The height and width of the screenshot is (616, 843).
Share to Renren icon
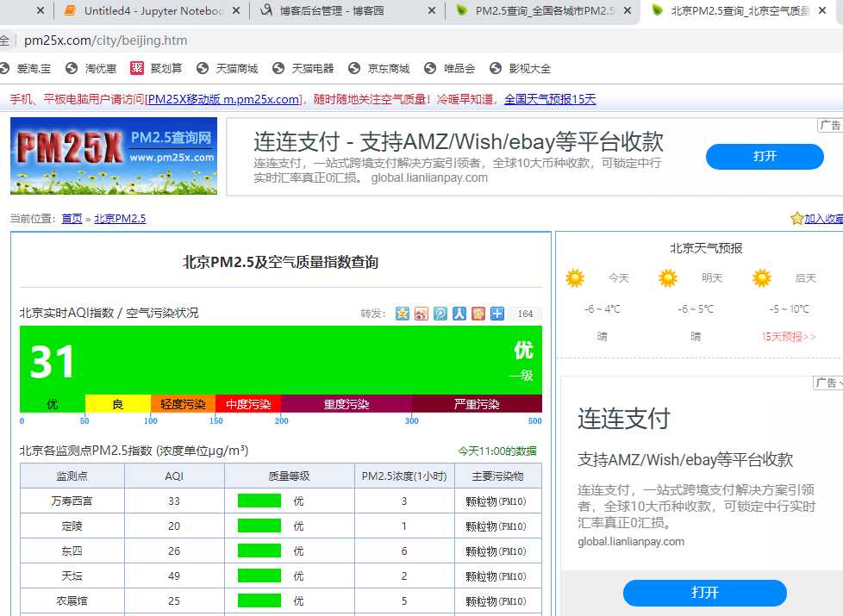click(459, 314)
